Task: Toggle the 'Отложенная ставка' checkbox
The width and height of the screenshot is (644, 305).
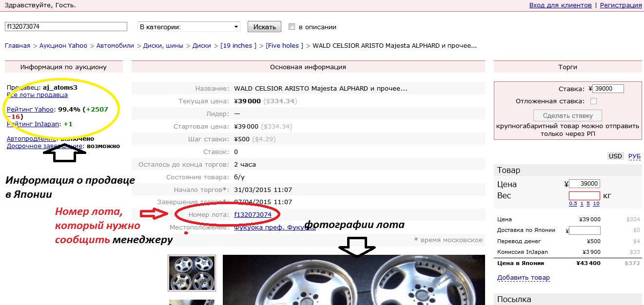Action: [593, 101]
